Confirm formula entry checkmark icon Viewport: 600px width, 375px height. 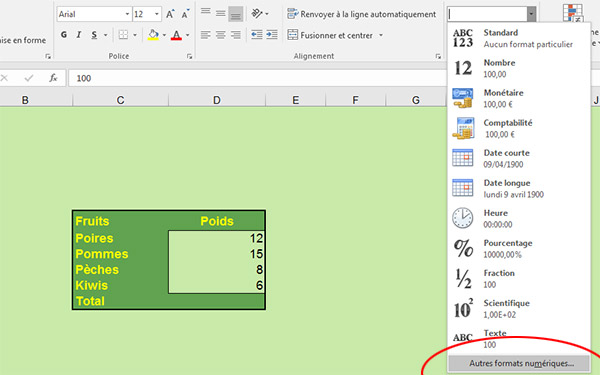coord(29,78)
